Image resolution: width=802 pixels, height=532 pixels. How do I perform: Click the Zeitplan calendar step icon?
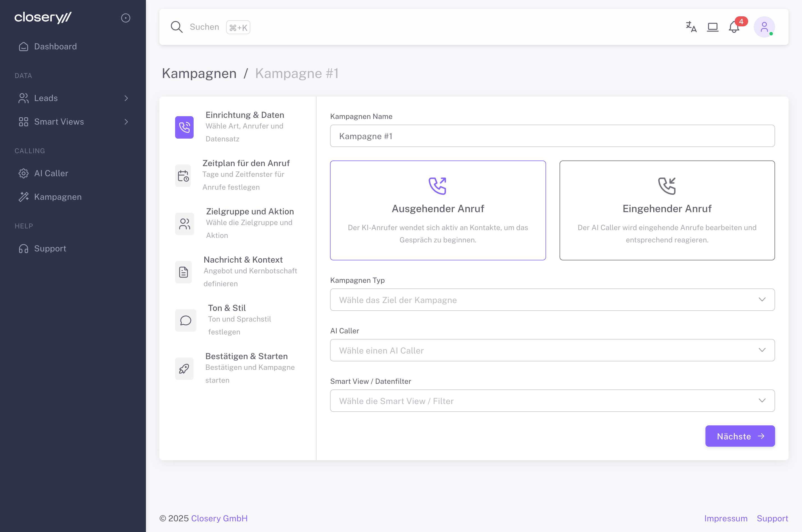pyautogui.click(x=183, y=176)
